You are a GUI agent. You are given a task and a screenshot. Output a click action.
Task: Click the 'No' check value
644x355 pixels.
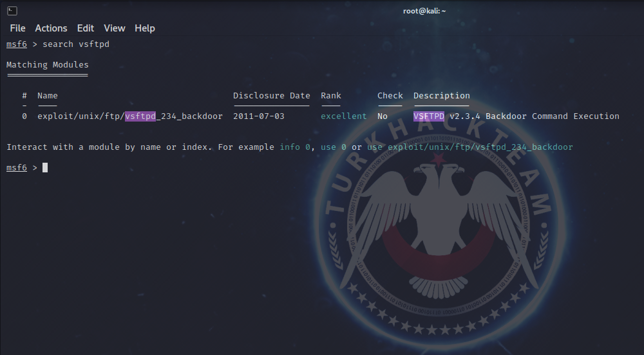coord(383,116)
